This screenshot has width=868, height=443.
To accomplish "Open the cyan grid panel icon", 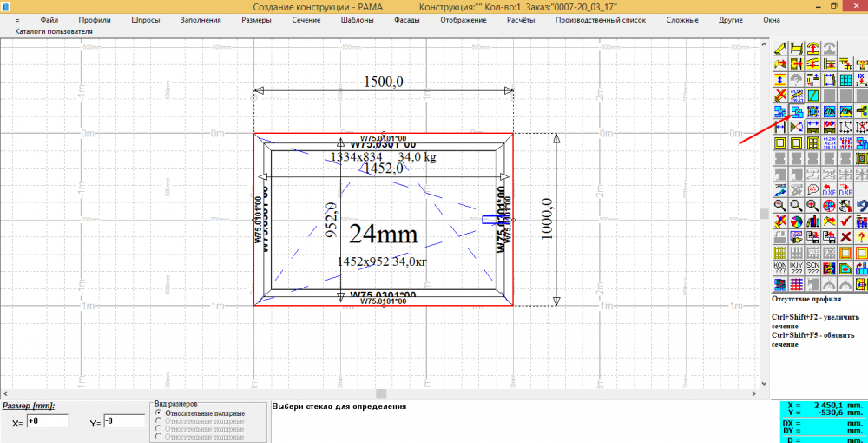I will (x=845, y=79).
